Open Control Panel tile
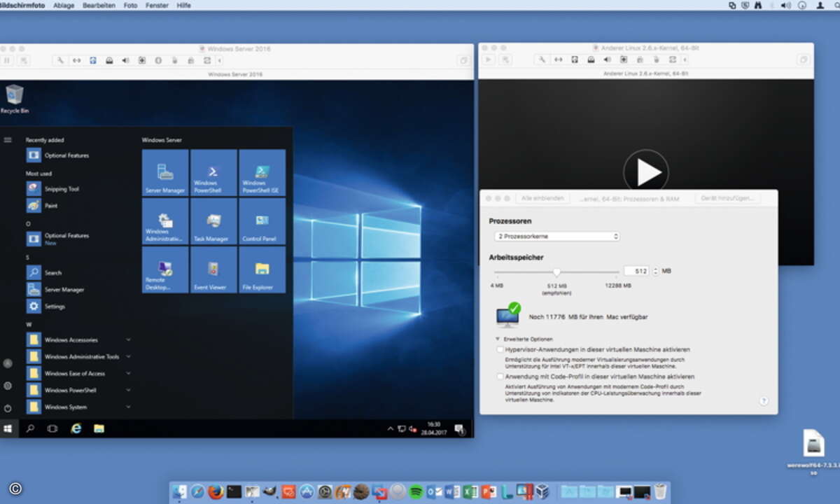This screenshot has width=840, height=504. click(262, 220)
